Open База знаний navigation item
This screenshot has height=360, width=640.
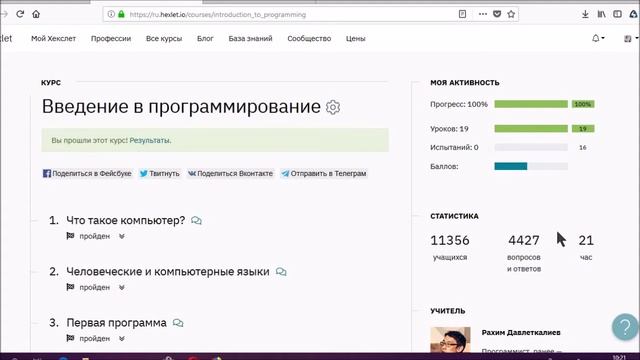point(250,38)
